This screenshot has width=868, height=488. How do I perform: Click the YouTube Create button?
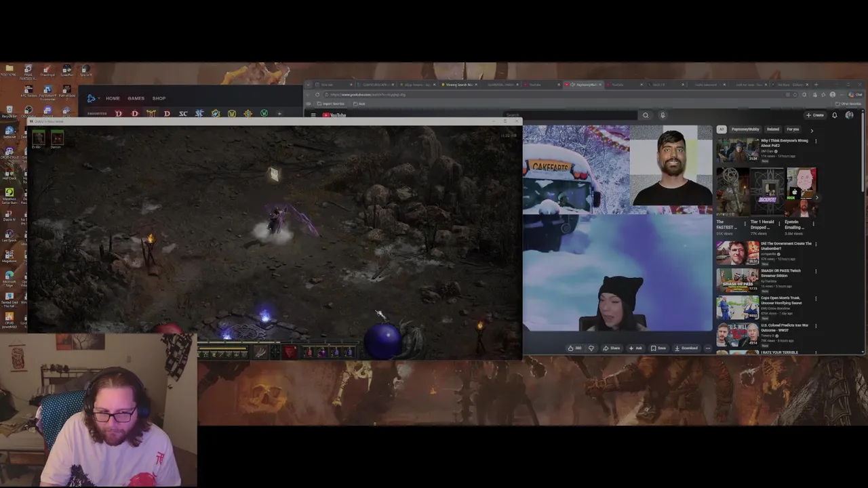815,115
